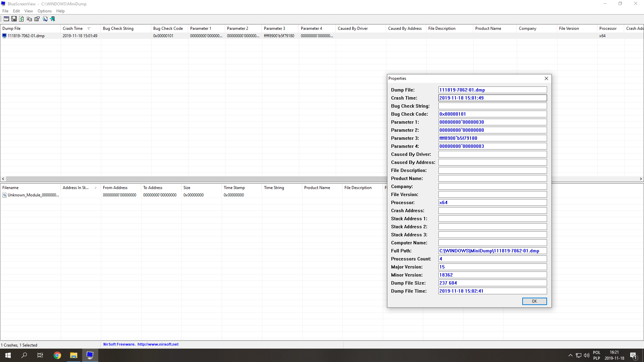This screenshot has height=362, width=644.
Task: Open the File menu
Action: click(x=5, y=11)
